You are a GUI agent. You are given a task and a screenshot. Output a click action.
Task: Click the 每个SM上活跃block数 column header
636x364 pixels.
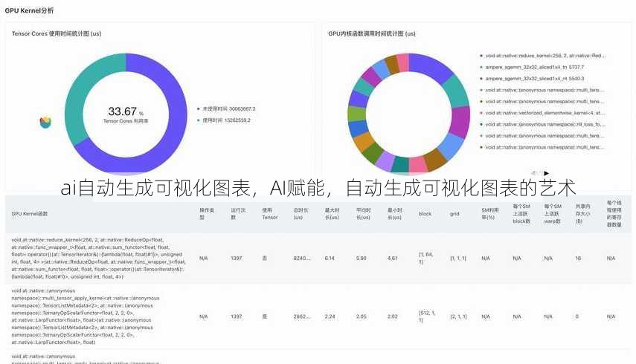(521, 214)
